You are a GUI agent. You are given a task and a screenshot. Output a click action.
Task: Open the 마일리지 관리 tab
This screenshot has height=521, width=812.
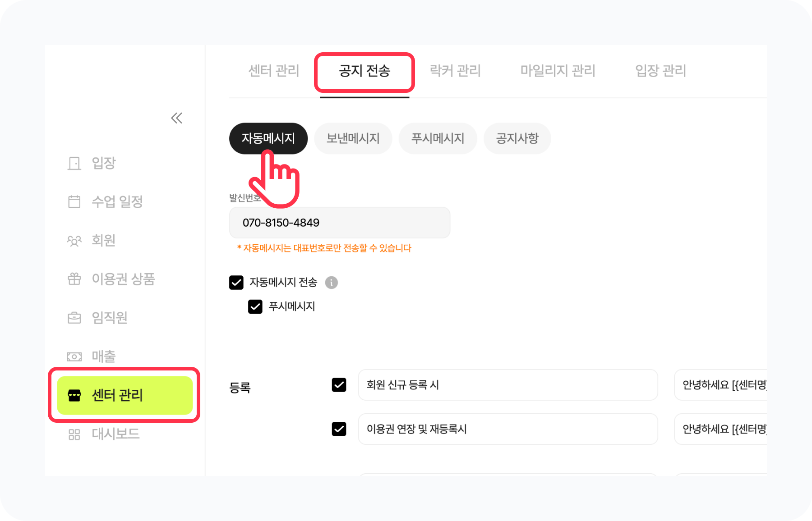point(558,71)
